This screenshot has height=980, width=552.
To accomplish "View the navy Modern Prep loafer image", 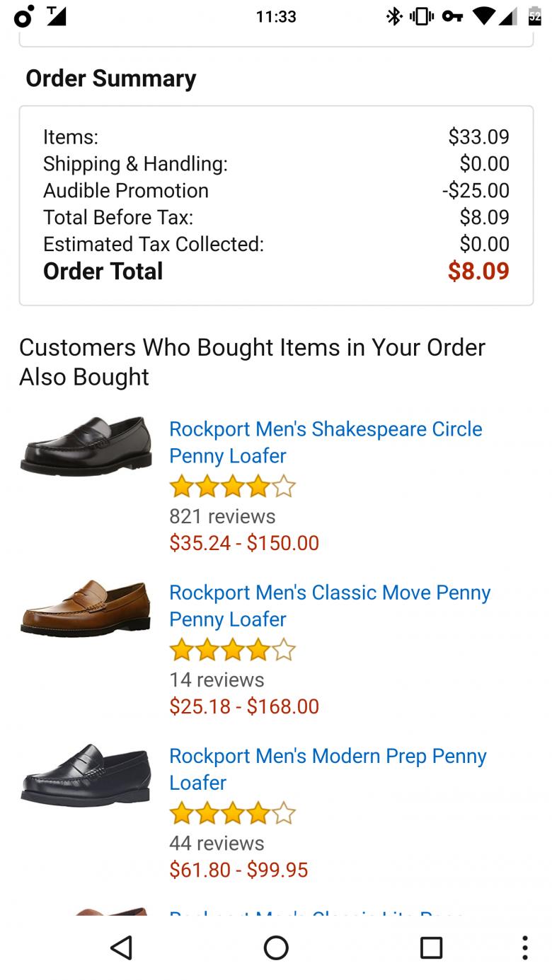I will click(86, 774).
